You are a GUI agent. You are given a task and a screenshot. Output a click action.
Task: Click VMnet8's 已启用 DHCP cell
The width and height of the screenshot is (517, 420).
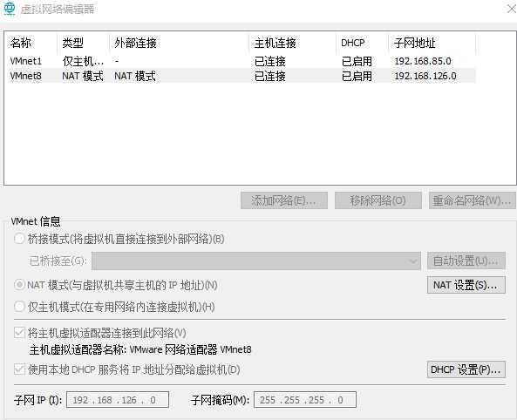[357, 76]
